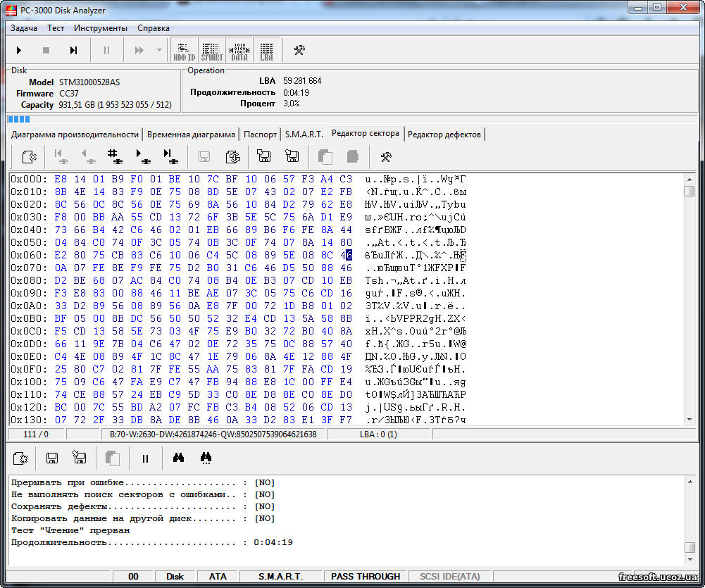
Task: Click save sector to file icon
Action: [292, 156]
